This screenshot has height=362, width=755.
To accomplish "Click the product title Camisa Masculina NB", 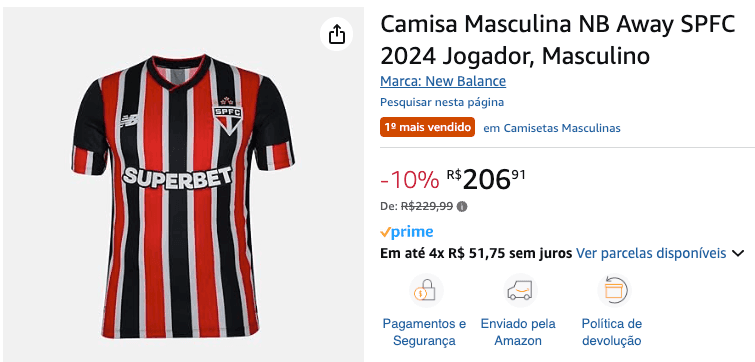I will pyautogui.click(x=558, y=40).
